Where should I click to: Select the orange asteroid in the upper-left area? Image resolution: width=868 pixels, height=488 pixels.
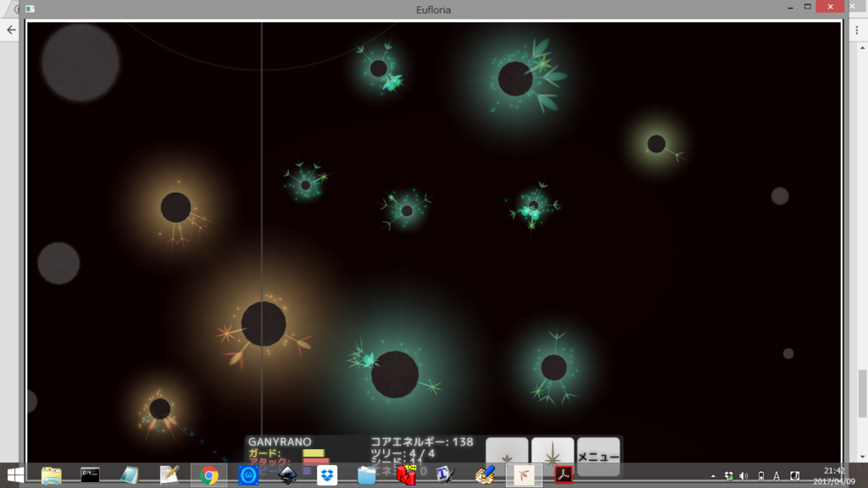[175, 208]
